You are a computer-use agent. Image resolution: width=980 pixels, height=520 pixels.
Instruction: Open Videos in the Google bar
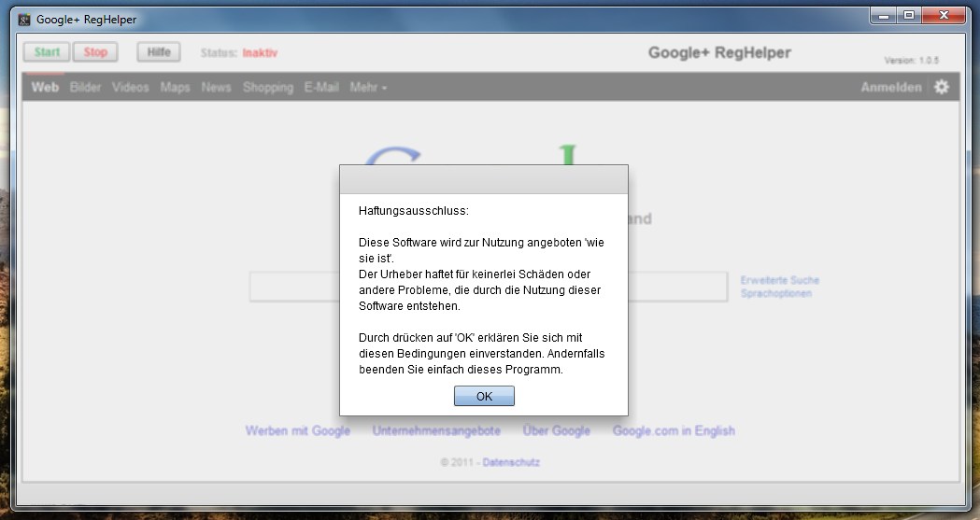coord(131,88)
